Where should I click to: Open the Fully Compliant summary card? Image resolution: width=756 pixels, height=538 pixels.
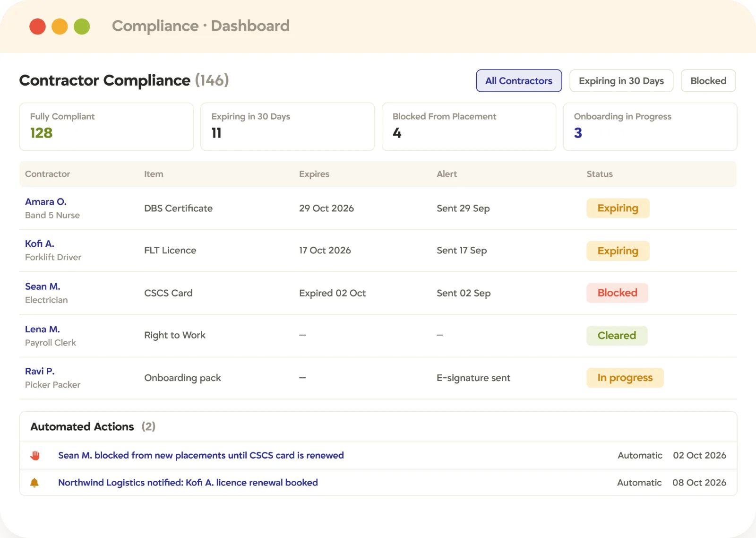tap(106, 127)
